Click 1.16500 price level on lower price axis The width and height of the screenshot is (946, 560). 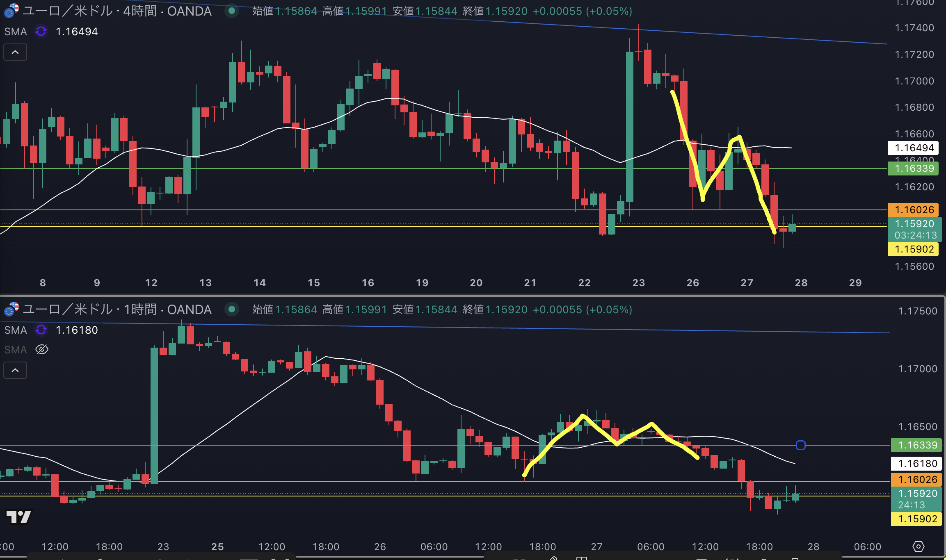coord(918,427)
